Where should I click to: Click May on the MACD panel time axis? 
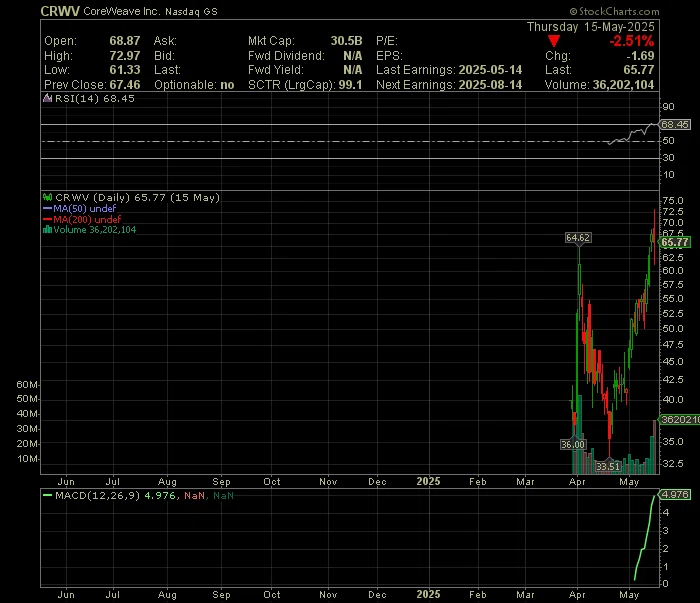coord(629,595)
